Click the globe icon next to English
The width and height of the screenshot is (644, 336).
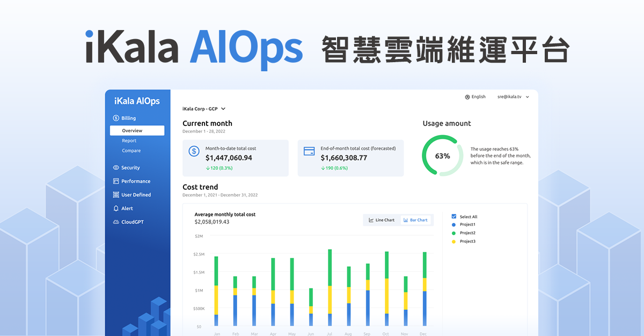(467, 96)
